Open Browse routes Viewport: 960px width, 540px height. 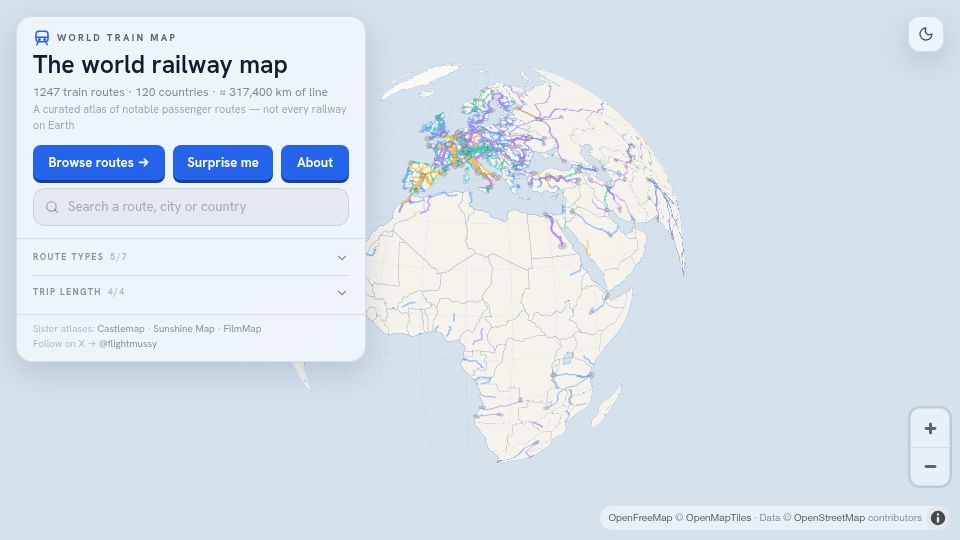click(99, 163)
